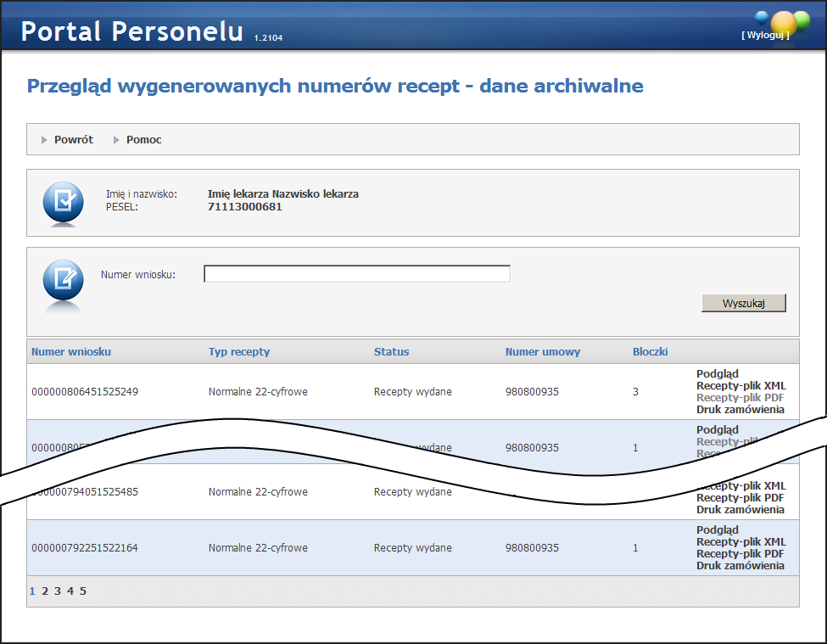
Task: Click Bloczki value 3 in first row
Action: (x=635, y=392)
